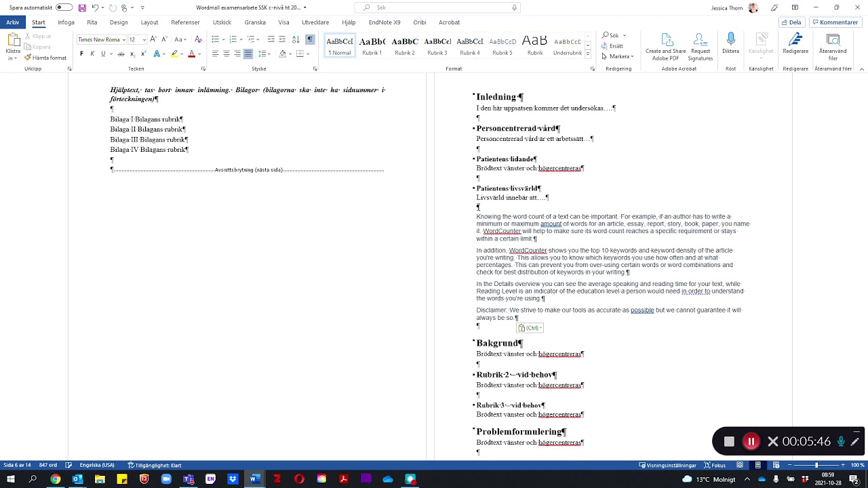Screen dimensions: 868x488
Task: Click the decrease indent icon
Action: point(271,39)
